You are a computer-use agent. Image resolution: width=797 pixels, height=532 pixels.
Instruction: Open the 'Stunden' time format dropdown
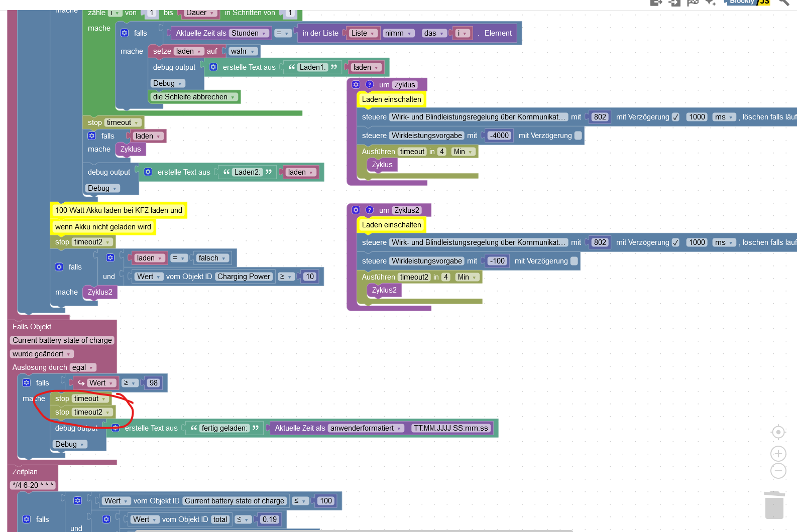[x=249, y=33]
